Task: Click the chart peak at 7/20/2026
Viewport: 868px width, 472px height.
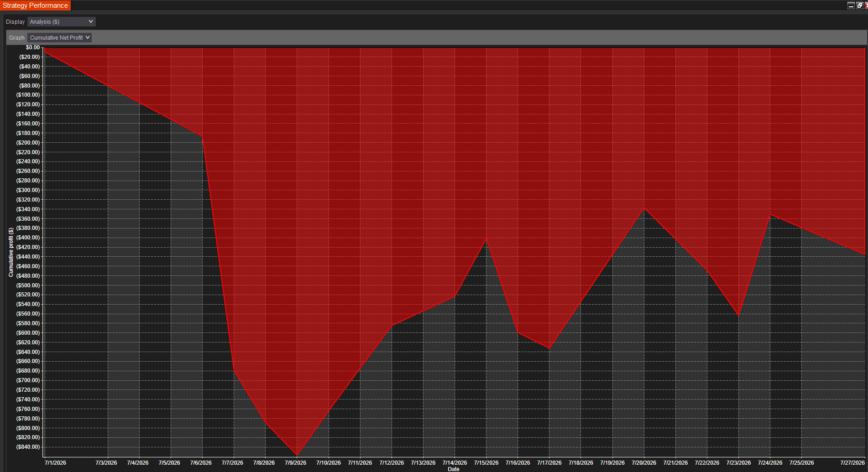Action: (644, 208)
